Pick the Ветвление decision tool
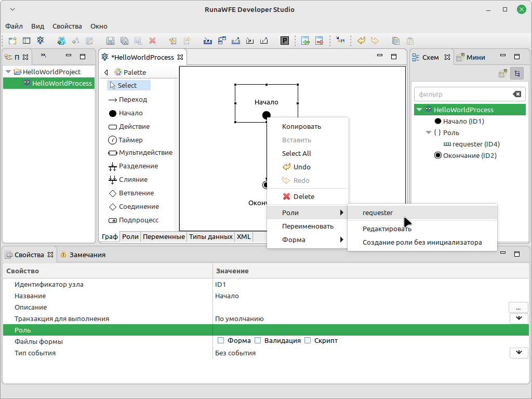This screenshot has width=532, height=399. (131, 193)
